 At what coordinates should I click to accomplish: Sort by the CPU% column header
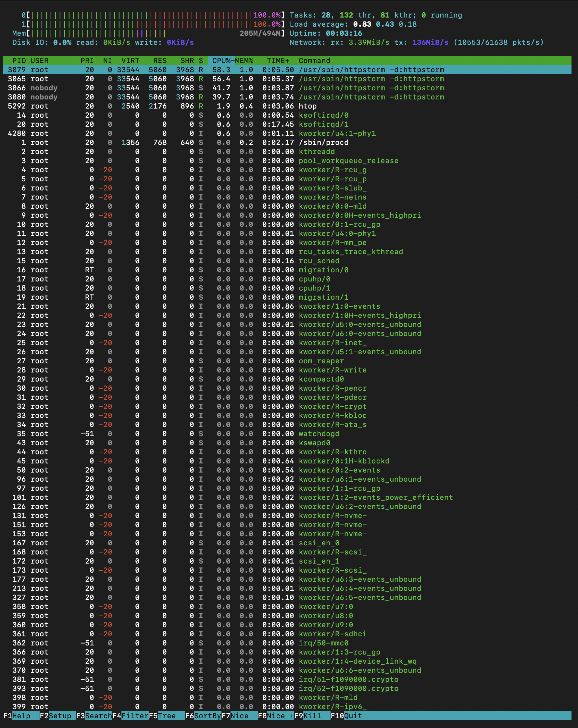click(221, 61)
